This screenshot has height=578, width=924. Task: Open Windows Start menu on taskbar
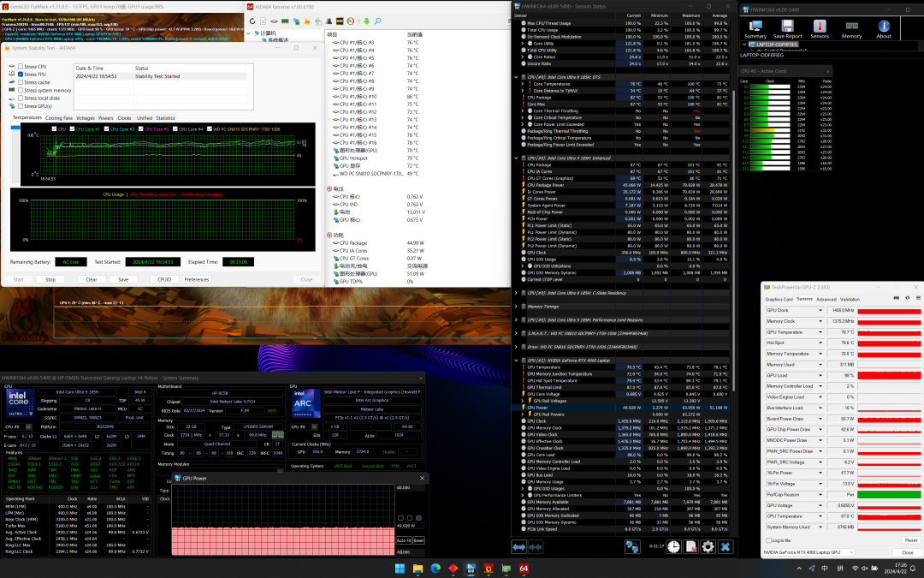point(399,569)
